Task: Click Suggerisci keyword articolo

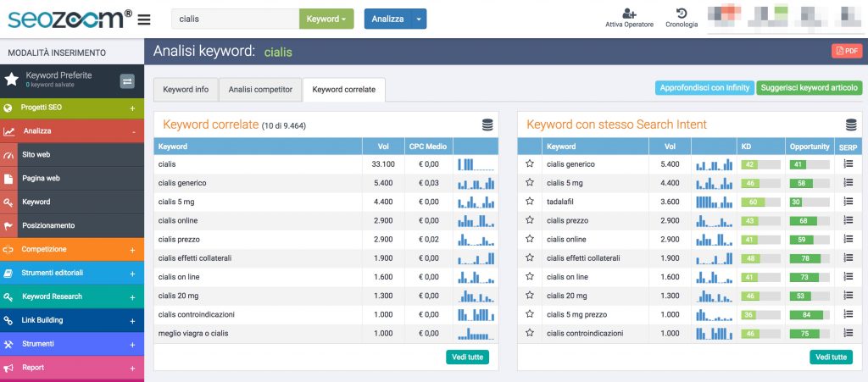Action: coord(810,87)
